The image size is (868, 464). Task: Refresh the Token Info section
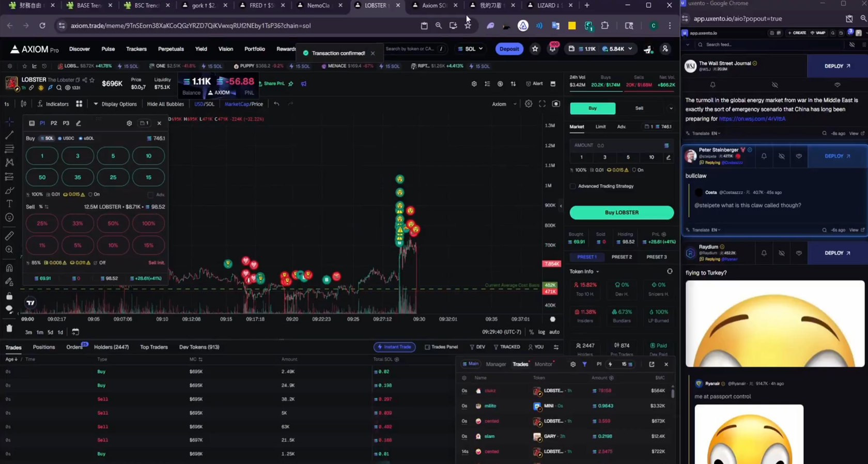coord(670,271)
